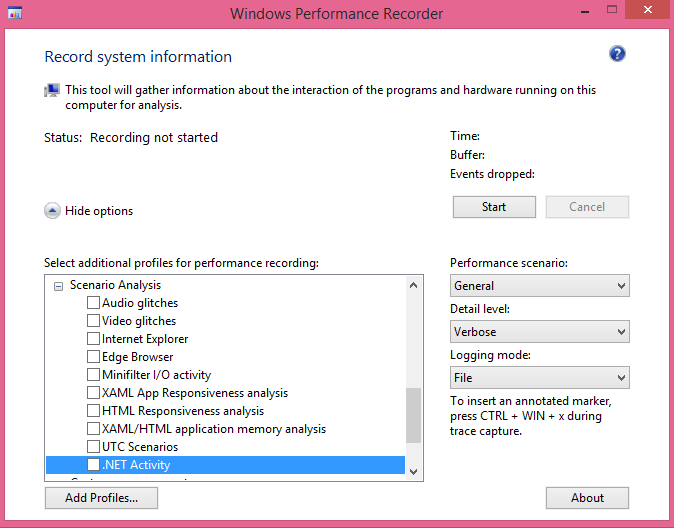
Task: Click the Hide options label
Action: (99, 211)
